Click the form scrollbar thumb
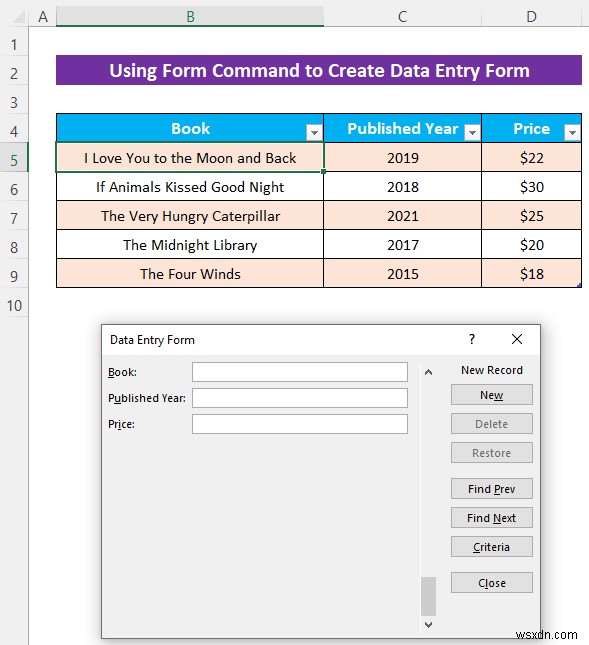Image resolution: width=589 pixels, height=645 pixels. pos(428,596)
